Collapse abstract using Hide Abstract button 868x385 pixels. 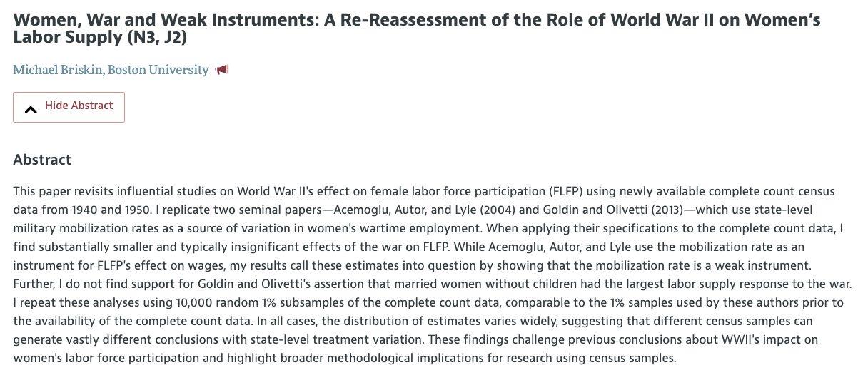click(69, 107)
